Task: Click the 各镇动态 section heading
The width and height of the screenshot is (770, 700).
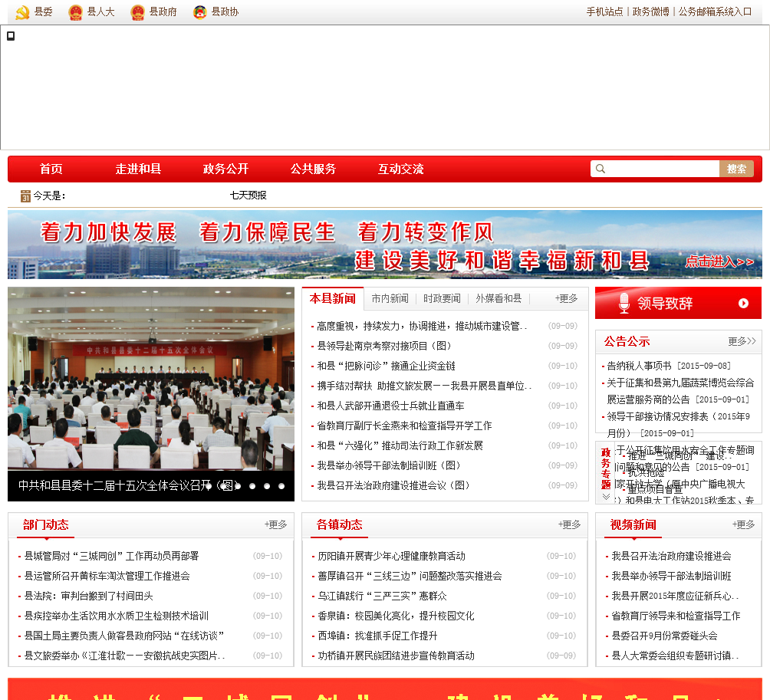Action: pyautogui.click(x=339, y=524)
